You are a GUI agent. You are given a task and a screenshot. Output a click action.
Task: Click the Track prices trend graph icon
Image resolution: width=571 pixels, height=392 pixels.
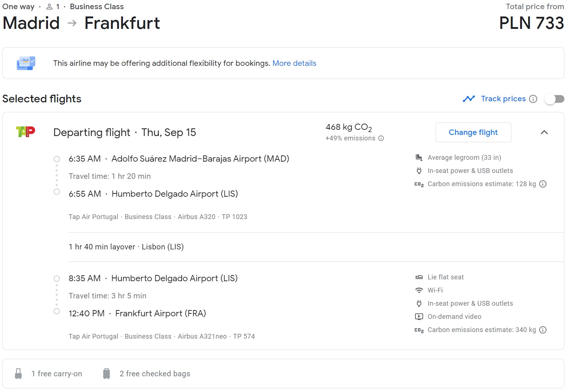[x=469, y=99]
